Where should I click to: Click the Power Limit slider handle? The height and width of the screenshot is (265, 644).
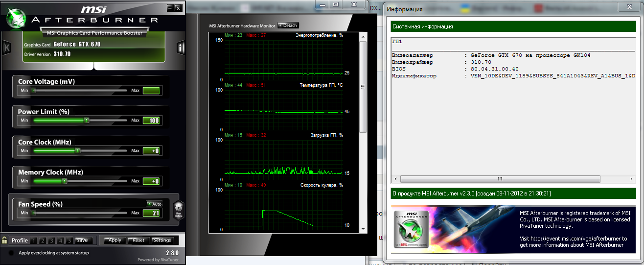tap(87, 120)
